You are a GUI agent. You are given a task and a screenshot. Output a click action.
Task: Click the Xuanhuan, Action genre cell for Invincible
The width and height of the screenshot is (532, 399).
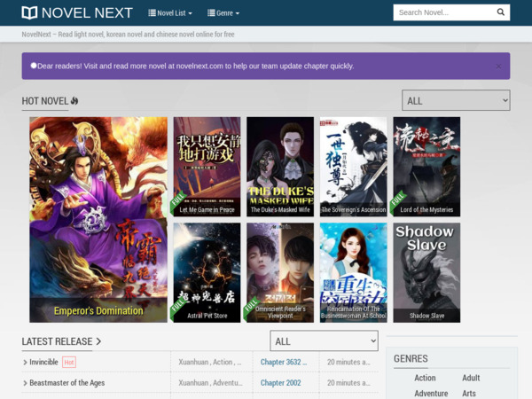tap(210, 362)
